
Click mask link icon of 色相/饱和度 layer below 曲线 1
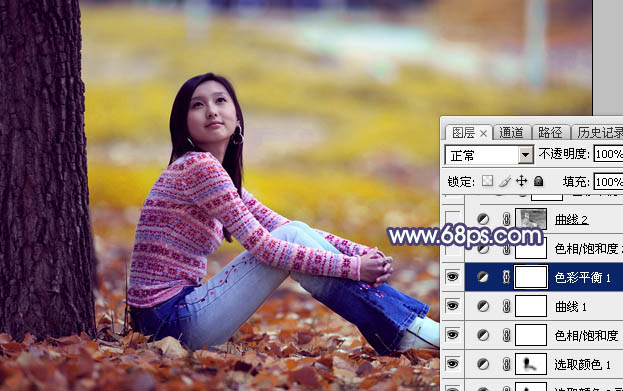click(506, 335)
